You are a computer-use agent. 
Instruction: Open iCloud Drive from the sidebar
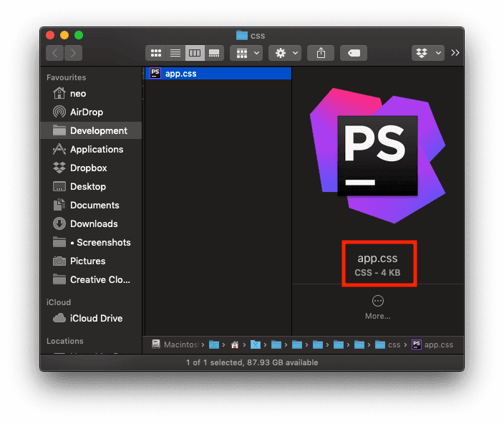point(96,318)
